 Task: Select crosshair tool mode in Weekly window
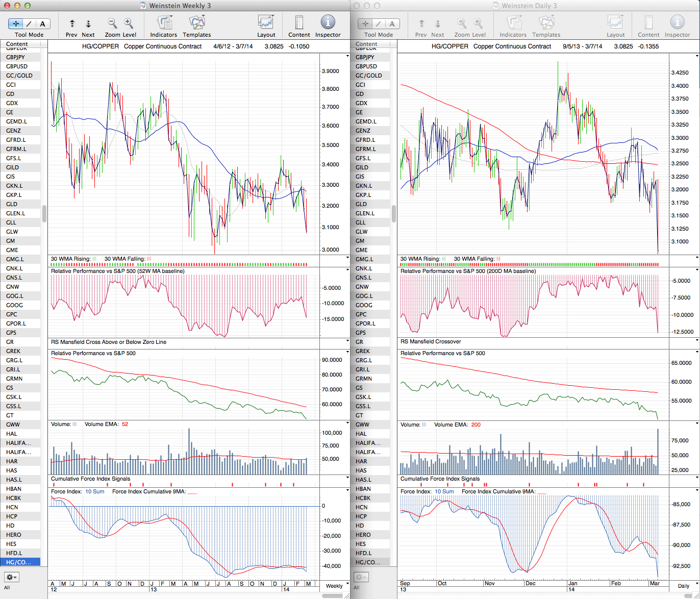[16, 23]
